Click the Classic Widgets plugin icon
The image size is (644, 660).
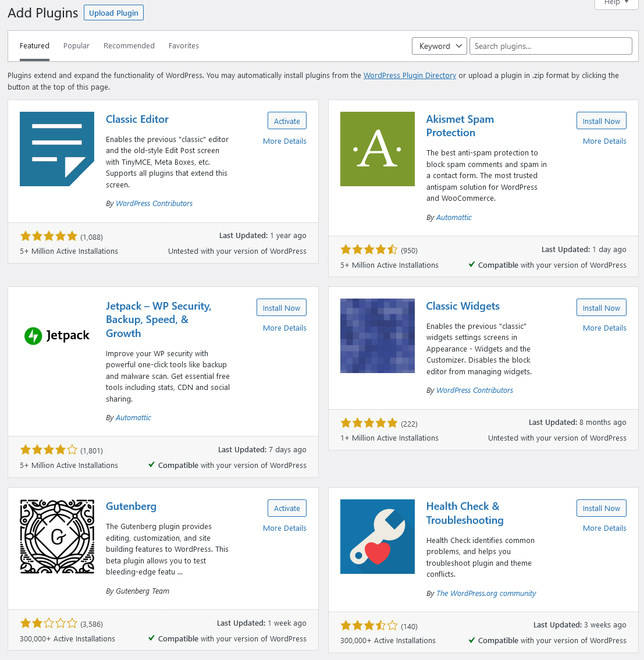click(x=377, y=336)
